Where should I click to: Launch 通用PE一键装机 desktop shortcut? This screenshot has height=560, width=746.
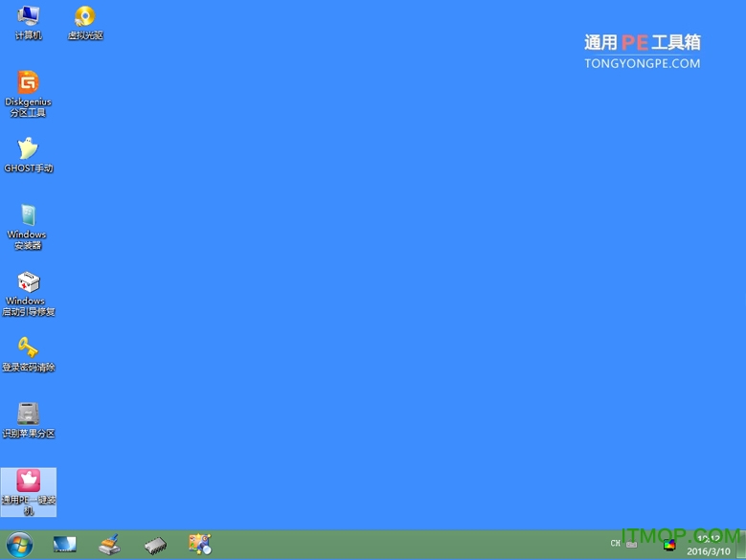pyautogui.click(x=28, y=488)
